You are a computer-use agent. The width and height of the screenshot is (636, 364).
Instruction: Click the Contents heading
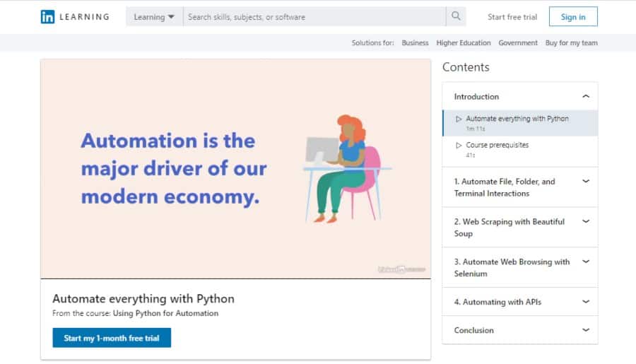(466, 67)
